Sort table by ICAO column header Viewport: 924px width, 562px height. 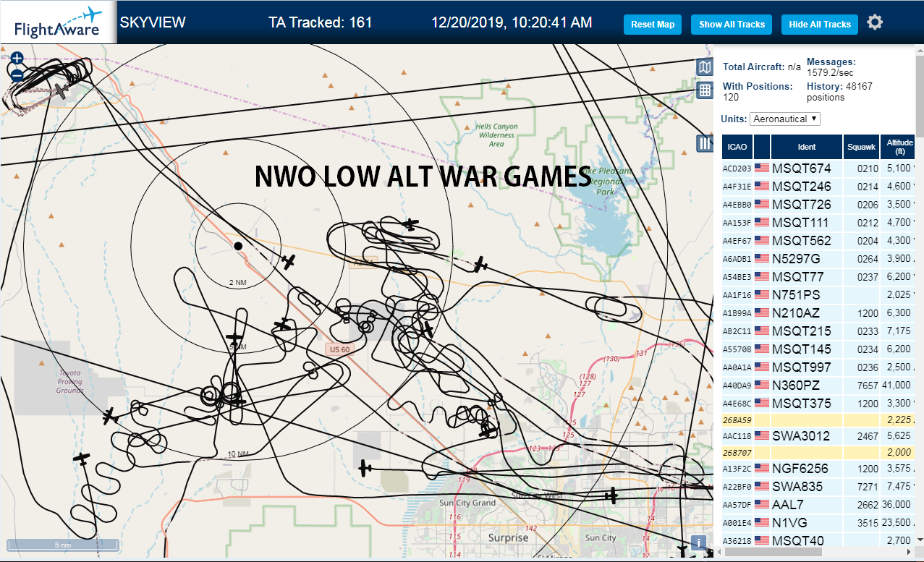coord(737,147)
